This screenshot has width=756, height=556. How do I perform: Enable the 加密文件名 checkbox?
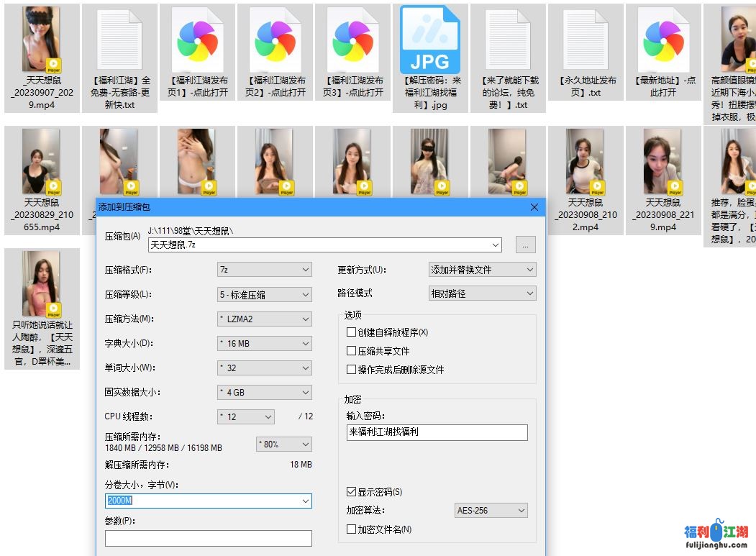(352, 529)
